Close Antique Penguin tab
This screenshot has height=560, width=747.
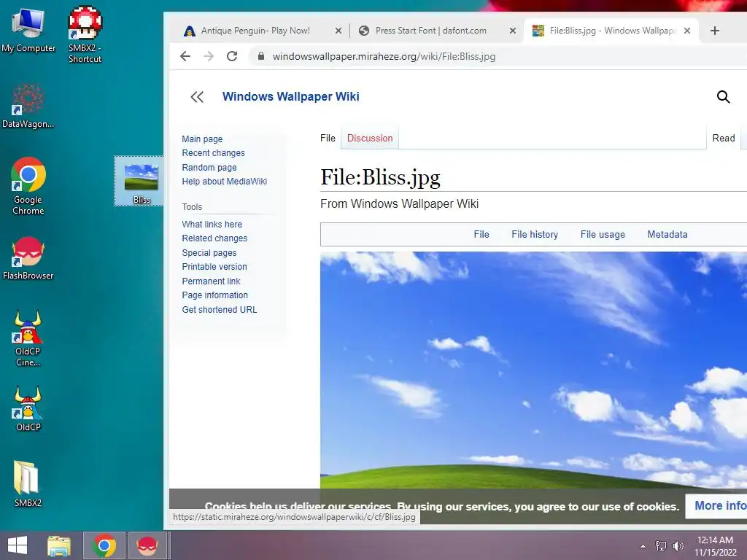(x=338, y=31)
